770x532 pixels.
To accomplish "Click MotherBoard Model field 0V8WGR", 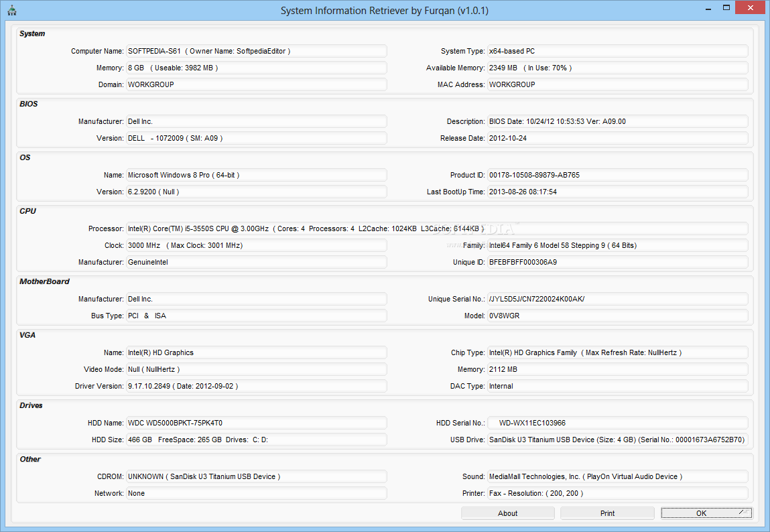I will click(618, 316).
